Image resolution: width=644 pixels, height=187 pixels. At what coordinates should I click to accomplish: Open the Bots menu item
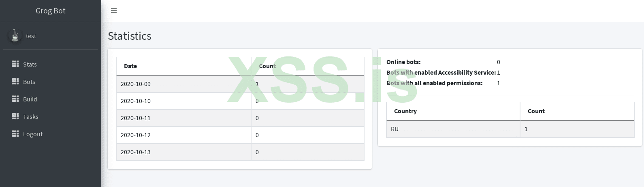click(29, 82)
